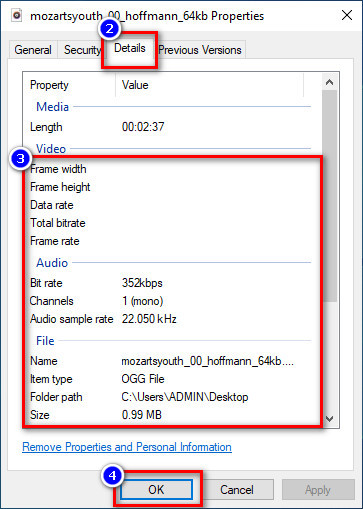Select the Frame width property
The width and height of the screenshot is (363, 509).
click(58, 169)
